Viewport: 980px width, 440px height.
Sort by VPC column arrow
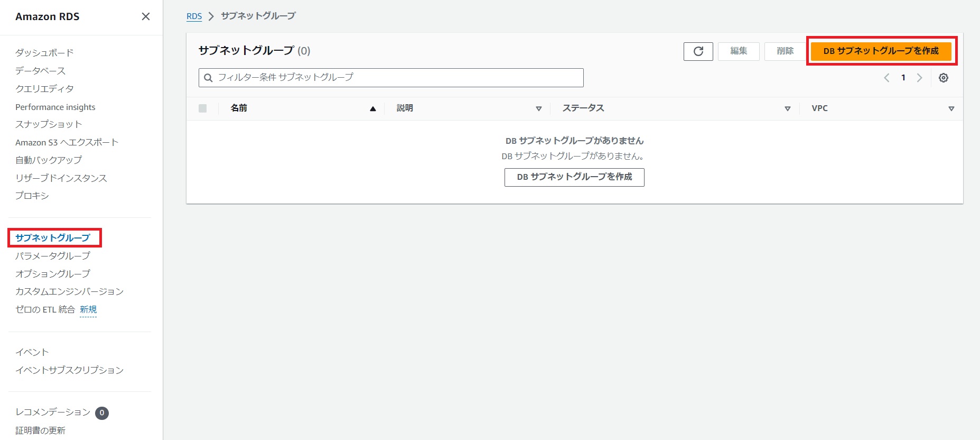click(x=951, y=108)
